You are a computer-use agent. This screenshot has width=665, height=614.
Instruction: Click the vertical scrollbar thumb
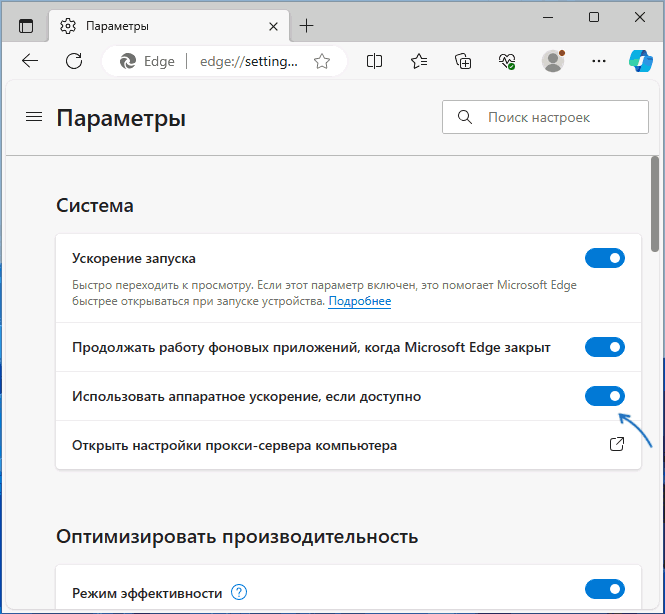[655, 204]
